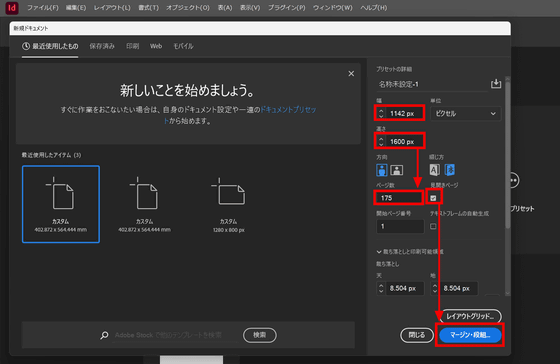Switch to the 保存済み tab
Viewport: 560px width, 364px height.
coord(102,46)
